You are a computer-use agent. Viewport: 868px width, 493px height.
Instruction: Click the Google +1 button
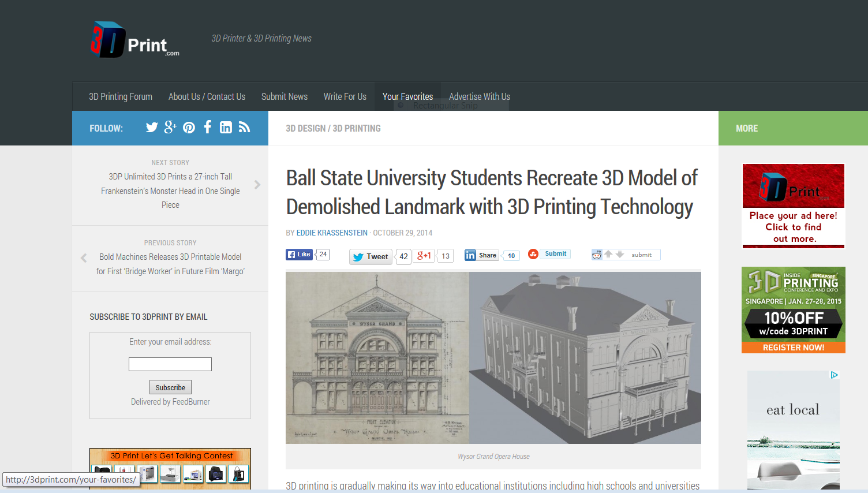424,256
